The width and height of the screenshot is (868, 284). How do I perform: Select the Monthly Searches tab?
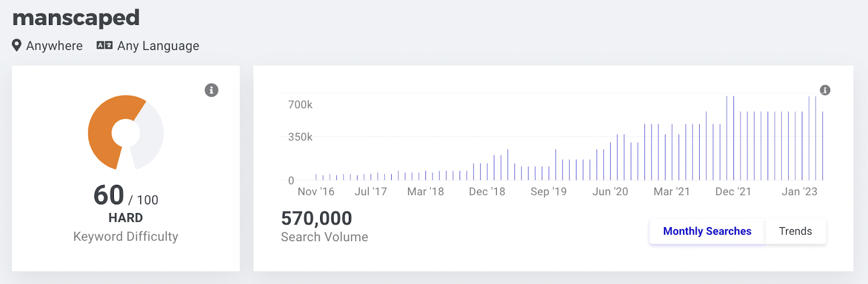(707, 231)
